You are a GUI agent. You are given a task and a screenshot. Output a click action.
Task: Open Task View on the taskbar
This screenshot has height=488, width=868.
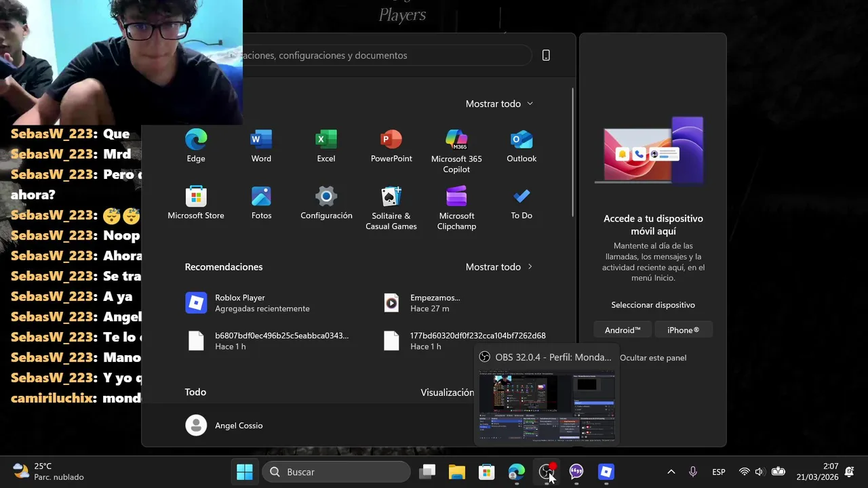[x=427, y=472]
